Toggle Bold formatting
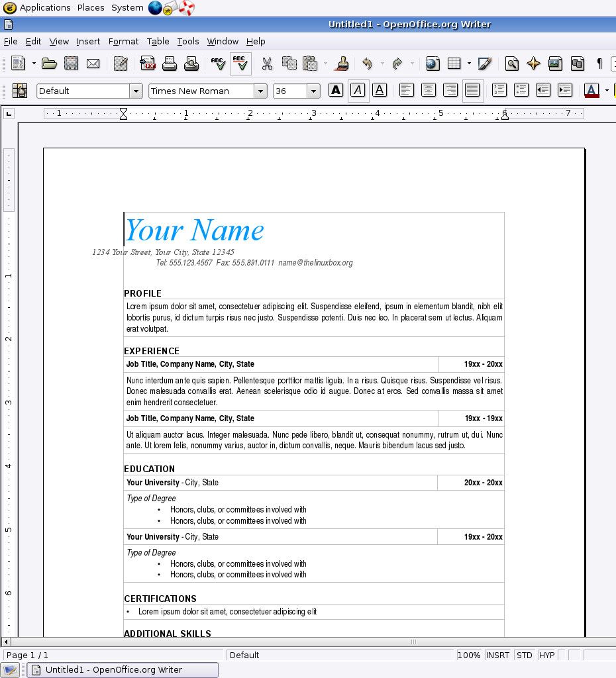Screen dimensions: 616x678 pyautogui.click(x=336, y=90)
